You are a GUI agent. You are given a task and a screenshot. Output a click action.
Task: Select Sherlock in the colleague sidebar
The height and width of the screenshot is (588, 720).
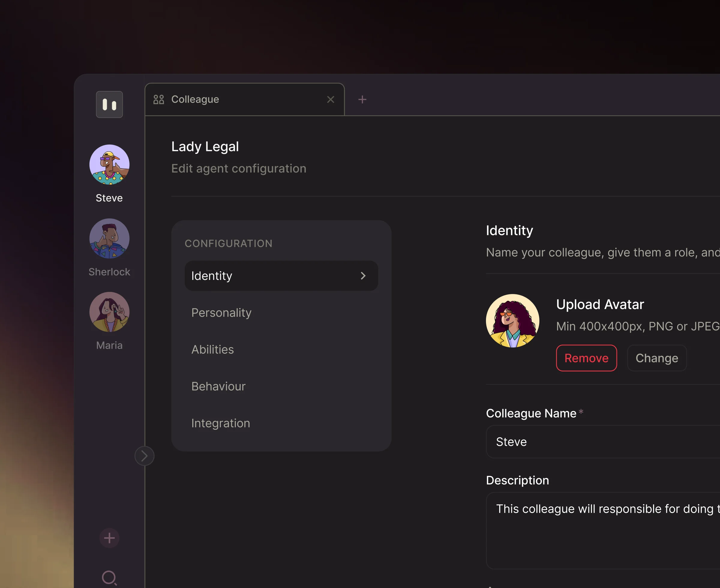109,239
